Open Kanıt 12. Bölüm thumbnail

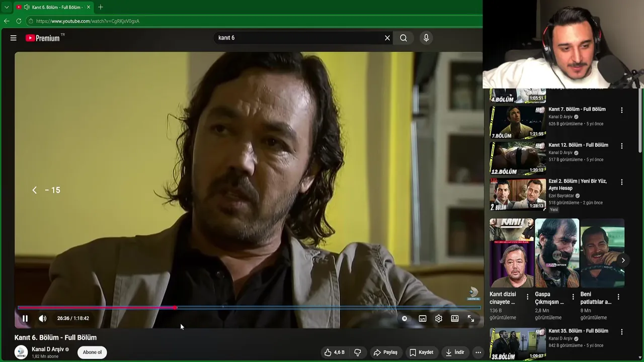tap(518, 158)
